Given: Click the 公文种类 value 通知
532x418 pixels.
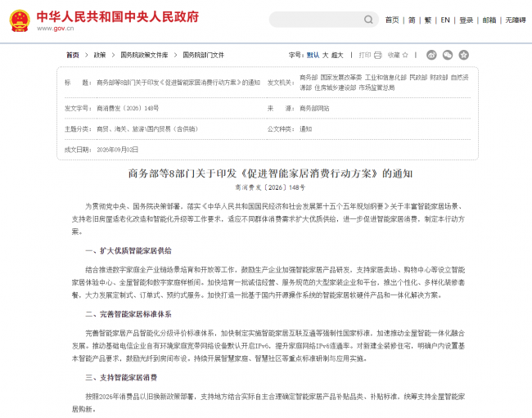Looking at the screenshot, I should point(305,128).
